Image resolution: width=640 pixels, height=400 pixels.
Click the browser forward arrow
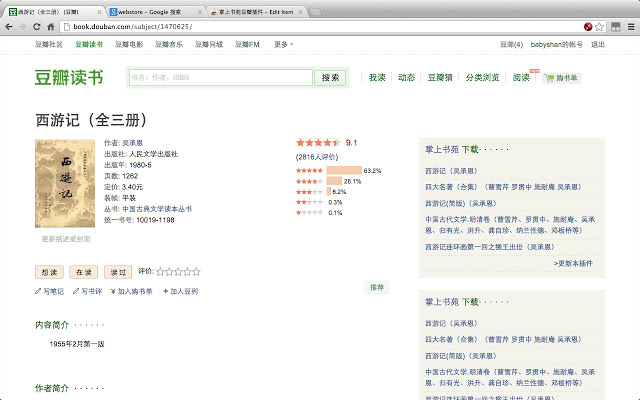22,27
